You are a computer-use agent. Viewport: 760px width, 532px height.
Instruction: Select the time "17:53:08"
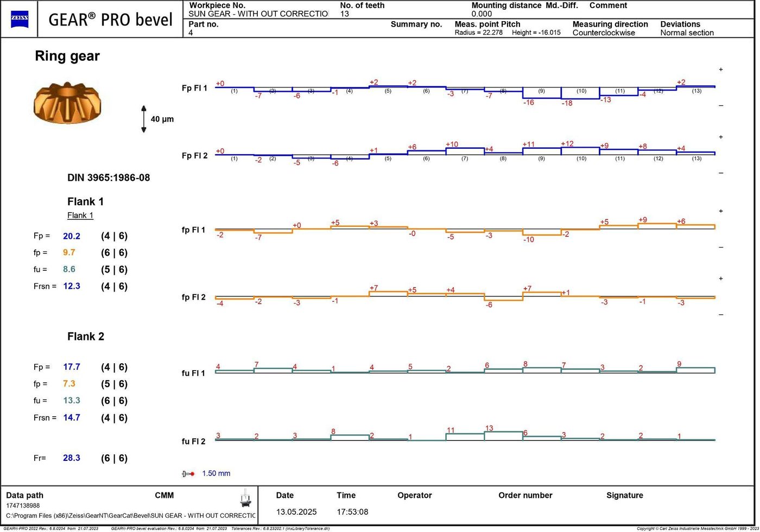(352, 512)
